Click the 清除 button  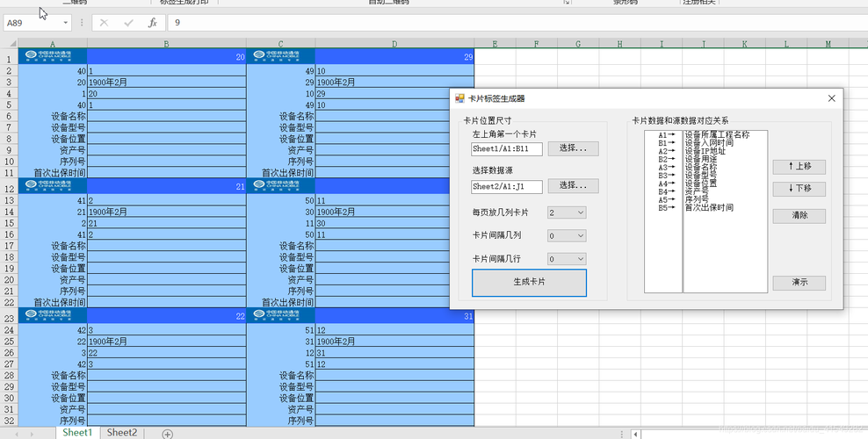coord(799,216)
